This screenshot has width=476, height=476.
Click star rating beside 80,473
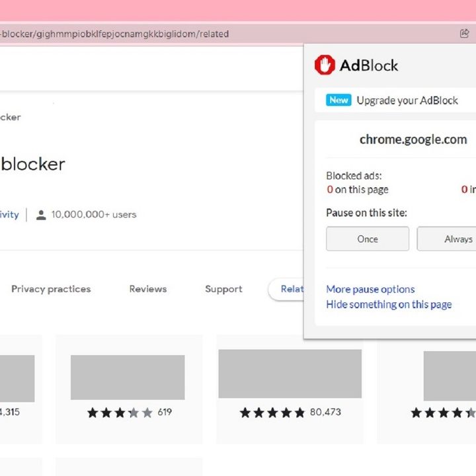[272, 413]
